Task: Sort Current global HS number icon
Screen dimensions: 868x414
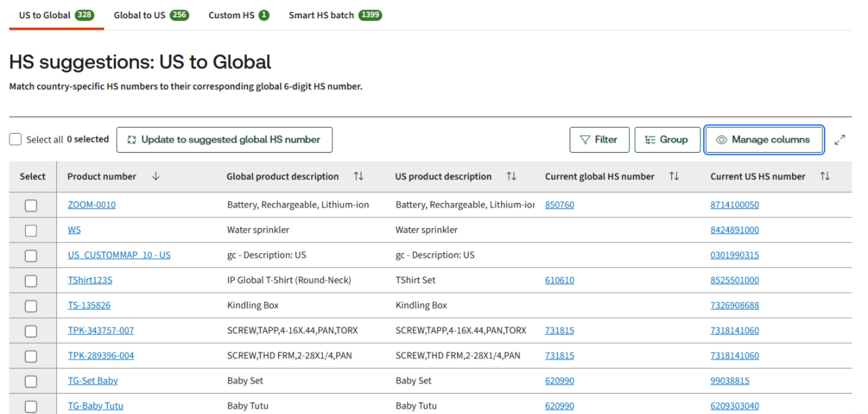Action: (x=674, y=176)
